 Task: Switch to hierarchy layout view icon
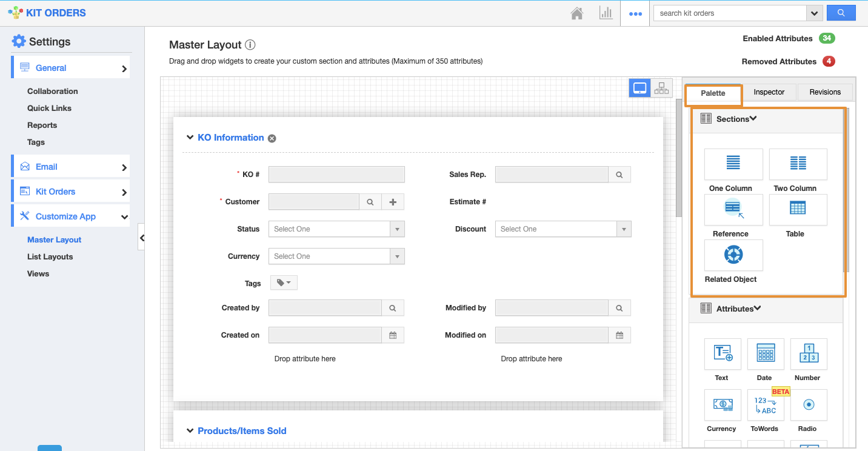[x=661, y=88]
